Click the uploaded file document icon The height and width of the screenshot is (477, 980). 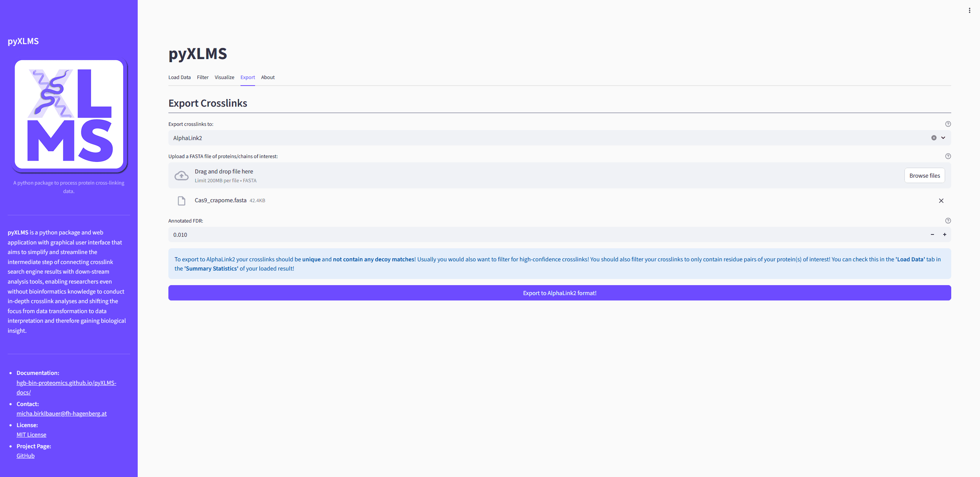tap(181, 201)
